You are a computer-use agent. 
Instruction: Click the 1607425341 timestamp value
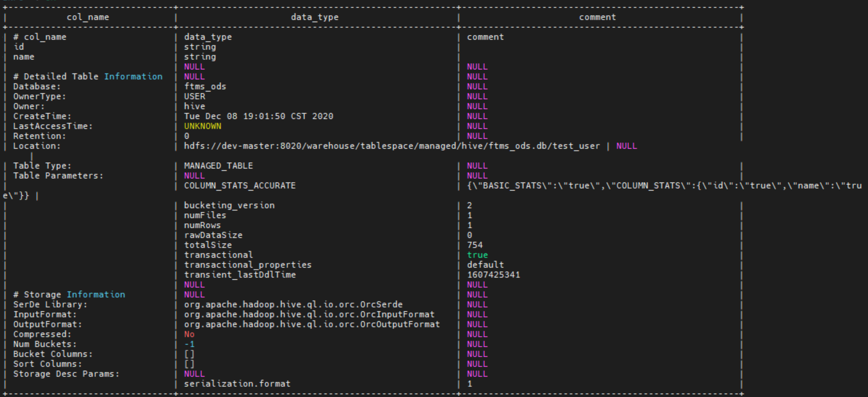[494, 275]
